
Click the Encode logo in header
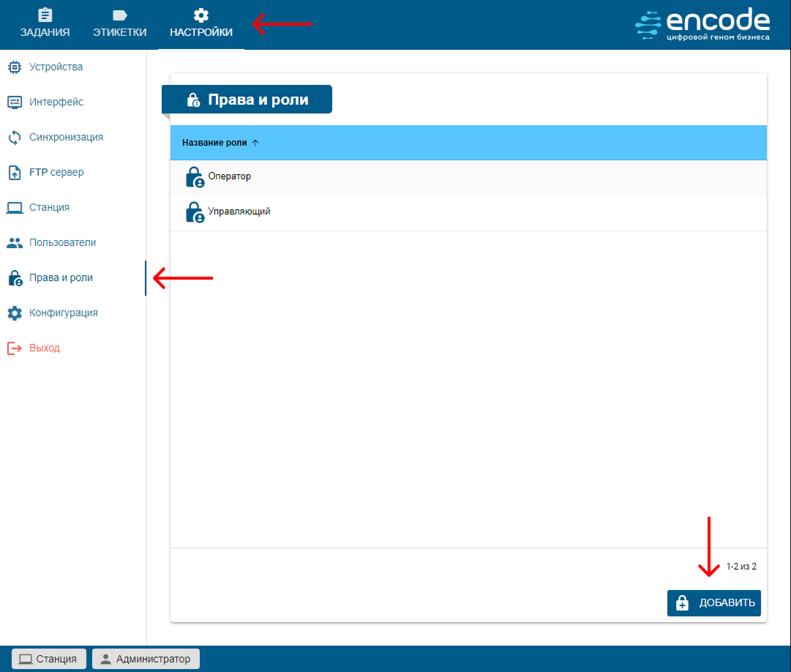coord(702,24)
